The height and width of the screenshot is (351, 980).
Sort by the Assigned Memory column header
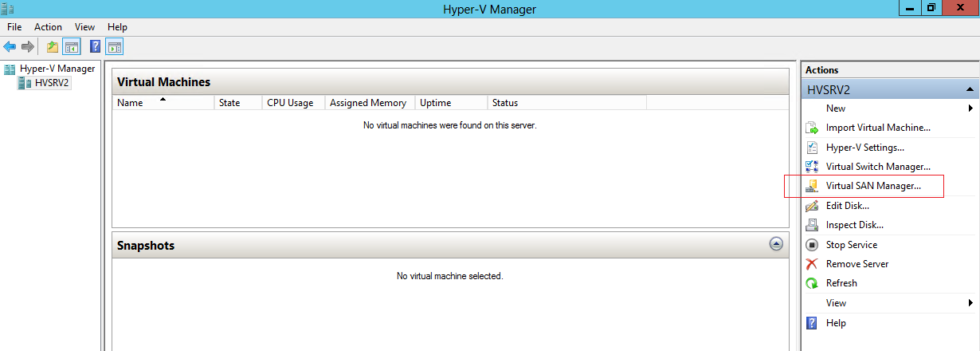[x=370, y=103]
